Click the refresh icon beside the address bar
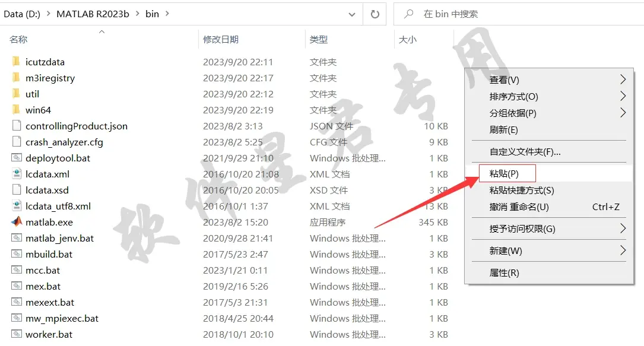 [375, 14]
